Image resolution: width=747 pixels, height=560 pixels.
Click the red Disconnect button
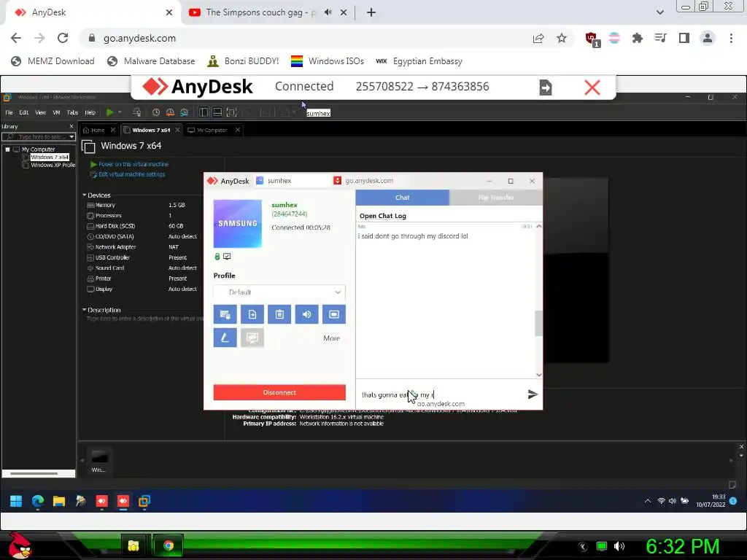[279, 392]
